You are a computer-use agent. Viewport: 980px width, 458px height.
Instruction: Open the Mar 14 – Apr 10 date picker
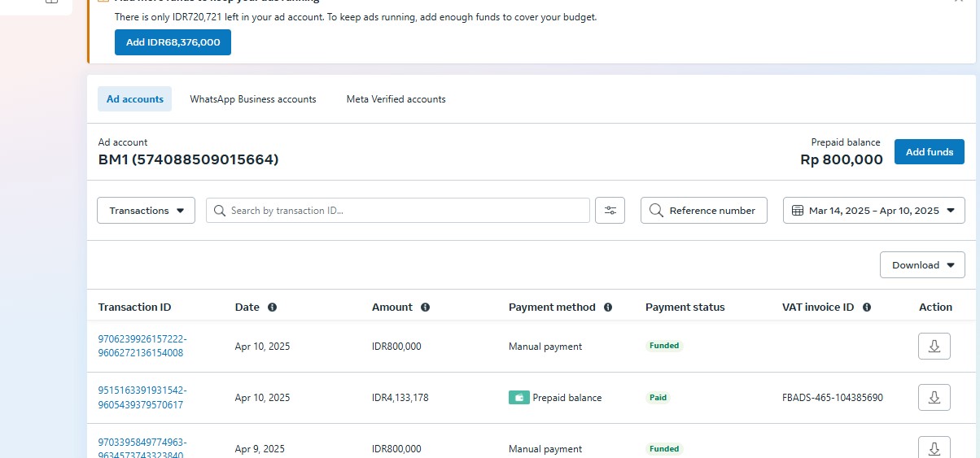[873, 211]
